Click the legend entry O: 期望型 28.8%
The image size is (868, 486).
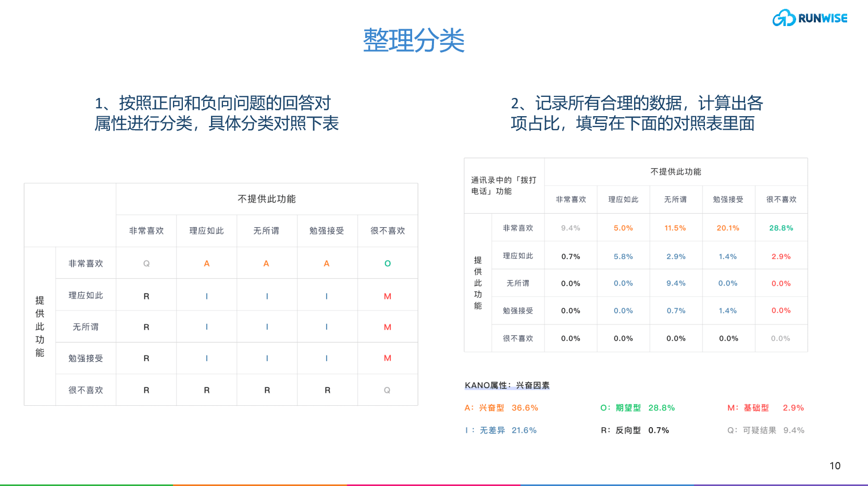coord(637,408)
